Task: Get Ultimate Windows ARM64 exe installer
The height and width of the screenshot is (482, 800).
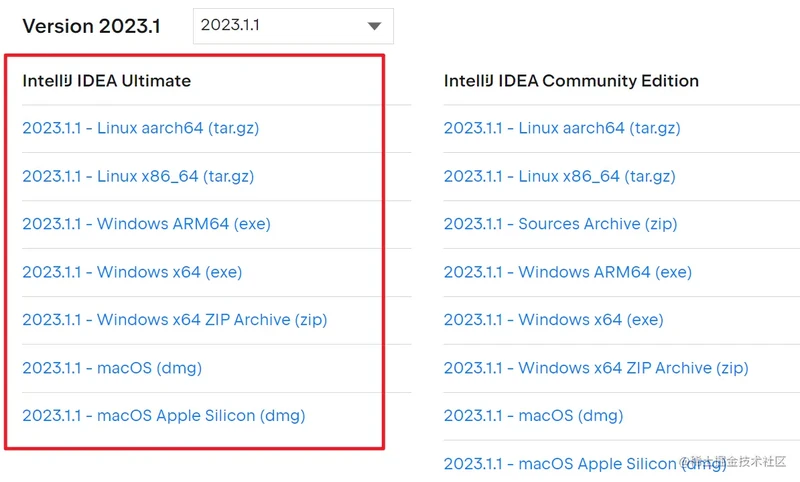Action: pyautogui.click(x=146, y=224)
